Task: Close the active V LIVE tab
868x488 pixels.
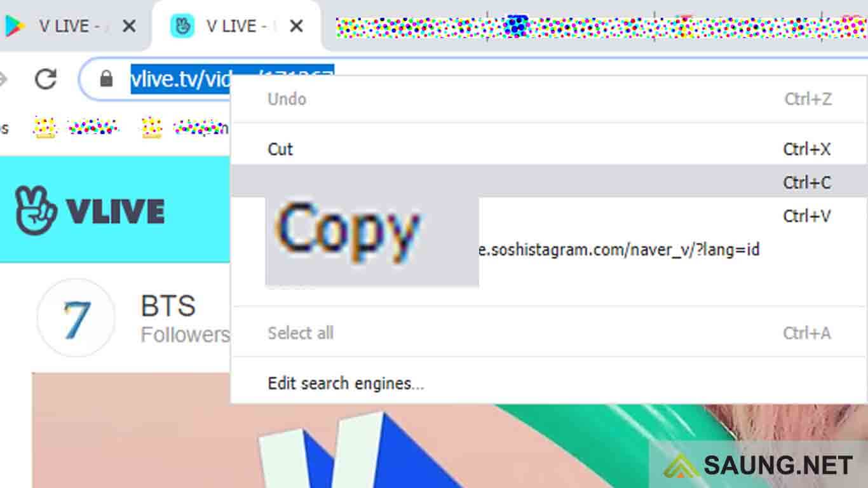Action: [x=296, y=26]
